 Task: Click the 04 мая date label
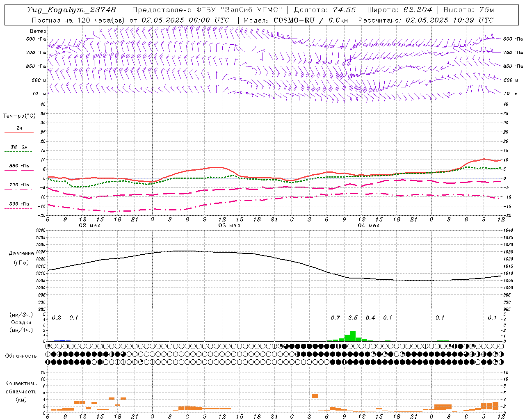[368, 226]
